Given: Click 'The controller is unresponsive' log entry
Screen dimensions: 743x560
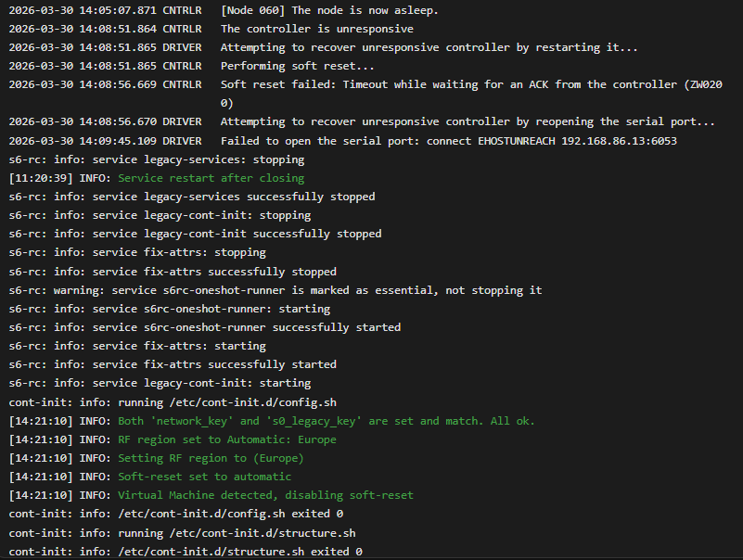Looking at the screenshot, I should [317, 29].
